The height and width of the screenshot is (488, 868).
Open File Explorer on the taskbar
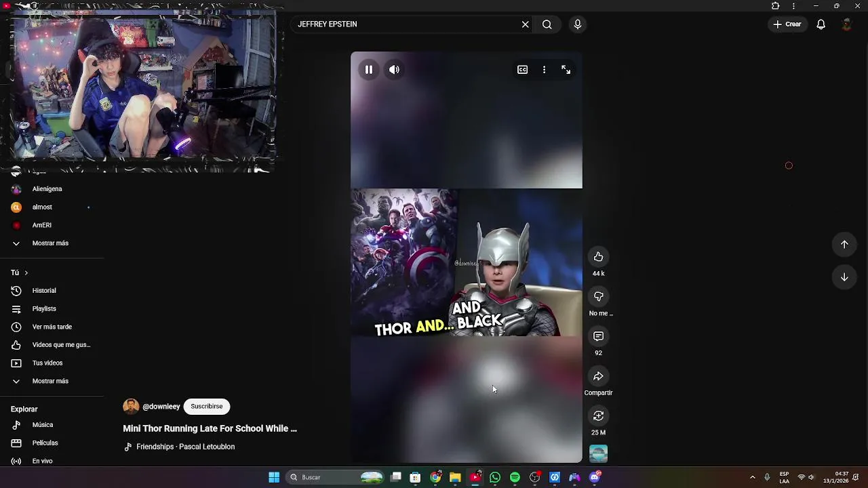coord(455,477)
